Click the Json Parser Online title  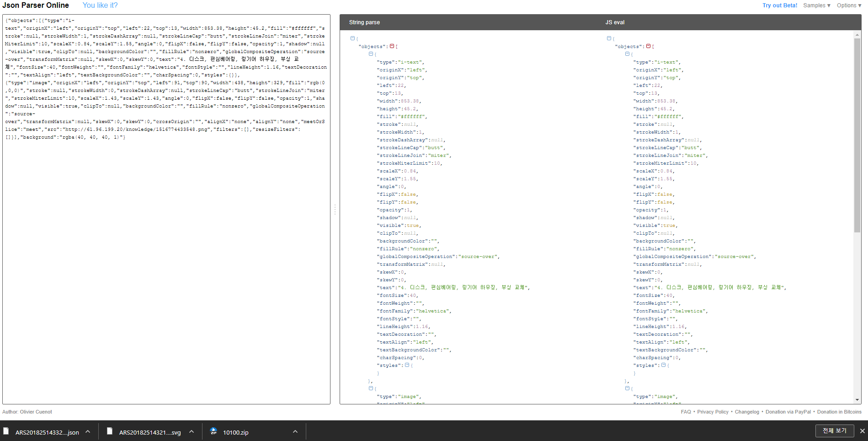(36, 5)
